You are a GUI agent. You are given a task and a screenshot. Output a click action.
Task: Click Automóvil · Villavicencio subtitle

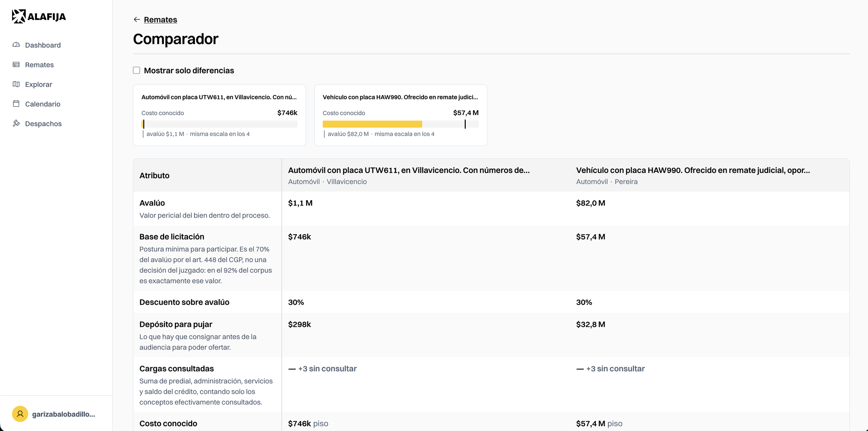pos(327,182)
